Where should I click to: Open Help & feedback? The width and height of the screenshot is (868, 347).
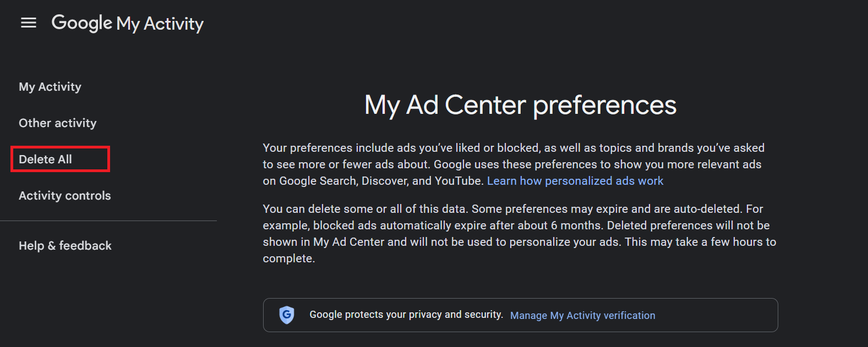point(65,246)
